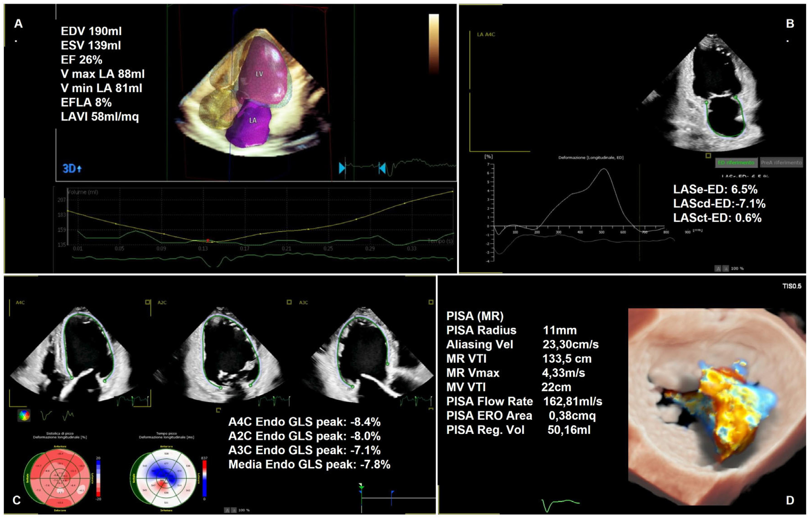Click the peak systolic strain red-blue color scale
Image resolution: width=812 pixels, height=521 pixels.
pos(98,478)
